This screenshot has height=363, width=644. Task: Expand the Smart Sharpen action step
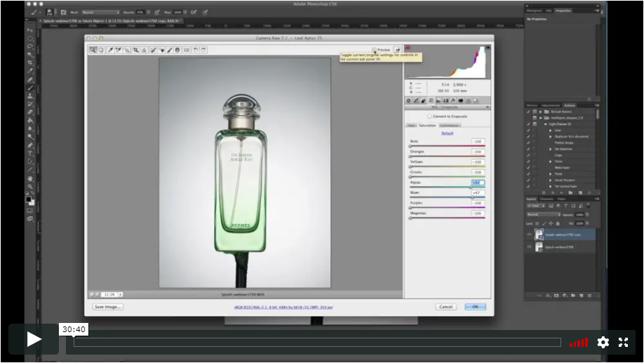tap(551, 180)
